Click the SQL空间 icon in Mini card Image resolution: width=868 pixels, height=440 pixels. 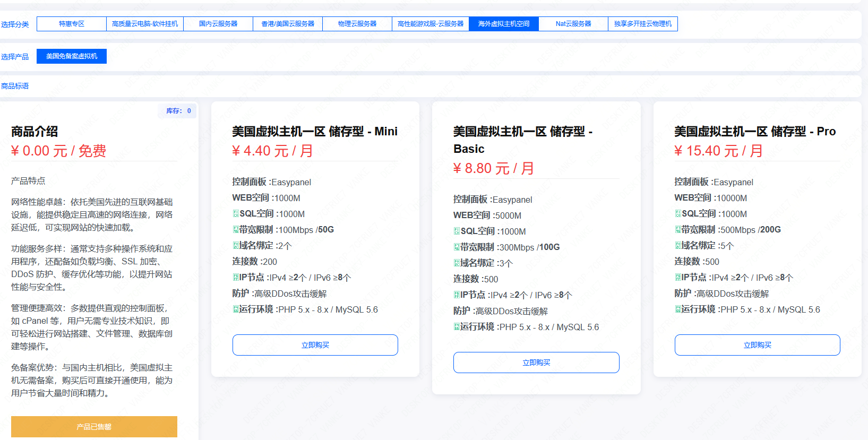pyautogui.click(x=236, y=214)
